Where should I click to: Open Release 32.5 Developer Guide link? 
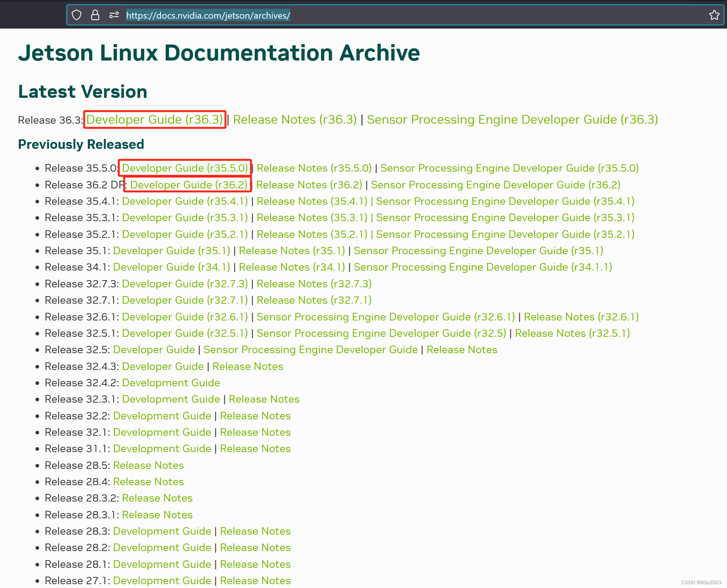(x=154, y=350)
